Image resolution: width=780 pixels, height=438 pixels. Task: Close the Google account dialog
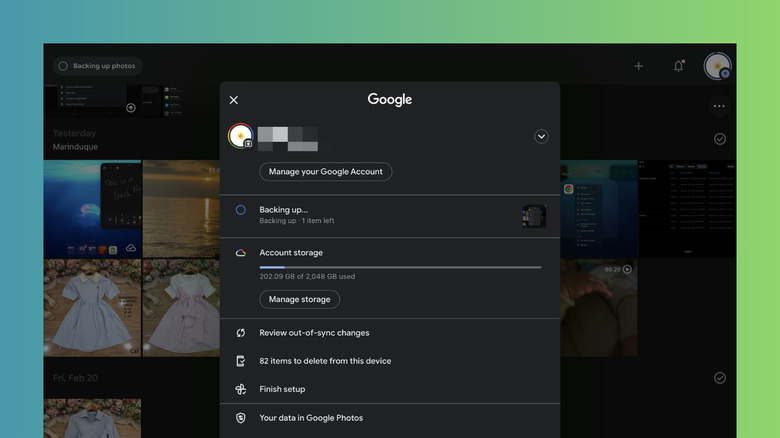point(234,100)
